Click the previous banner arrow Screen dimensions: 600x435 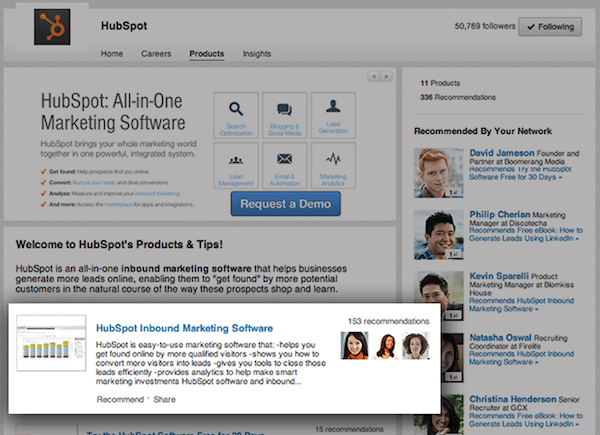click(x=374, y=77)
